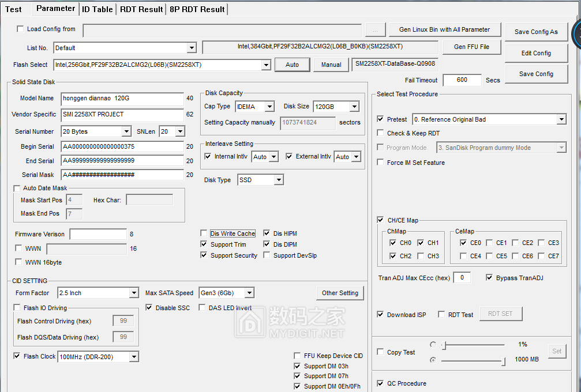The width and height of the screenshot is (581, 392).
Task: Open the Flash Select dropdown list
Action: click(x=266, y=65)
